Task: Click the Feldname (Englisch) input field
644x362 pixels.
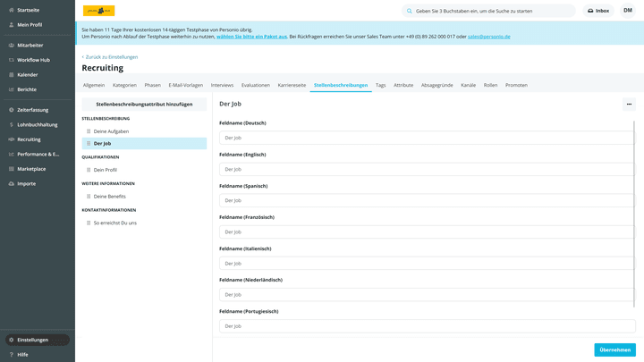Action: pos(426,169)
